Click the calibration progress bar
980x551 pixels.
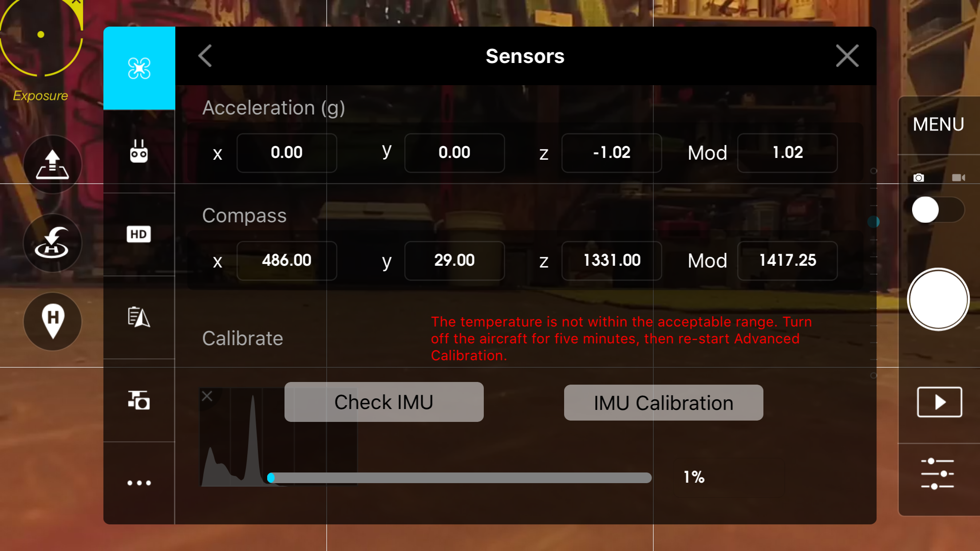click(459, 477)
